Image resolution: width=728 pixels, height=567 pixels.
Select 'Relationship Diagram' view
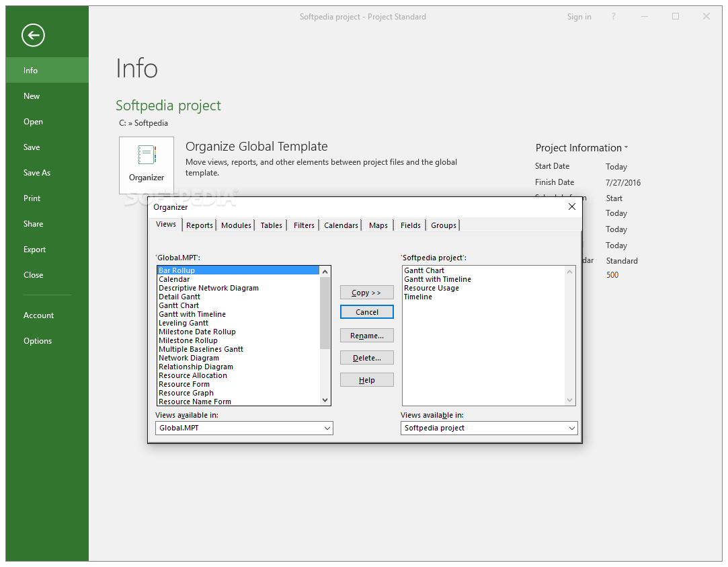pyautogui.click(x=238, y=367)
